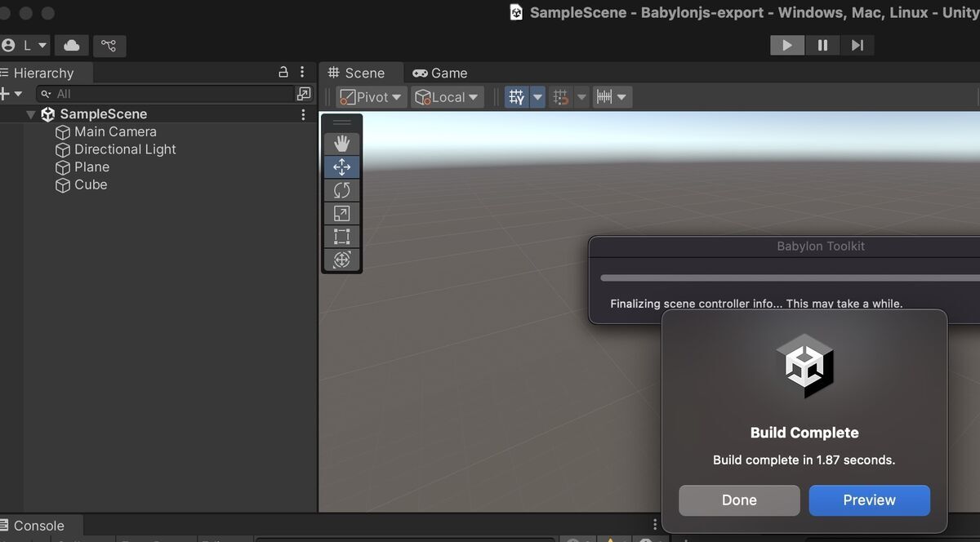Image resolution: width=980 pixels, height=542 pixels.
Task: Select the Rotate tool
Action: 341,190
